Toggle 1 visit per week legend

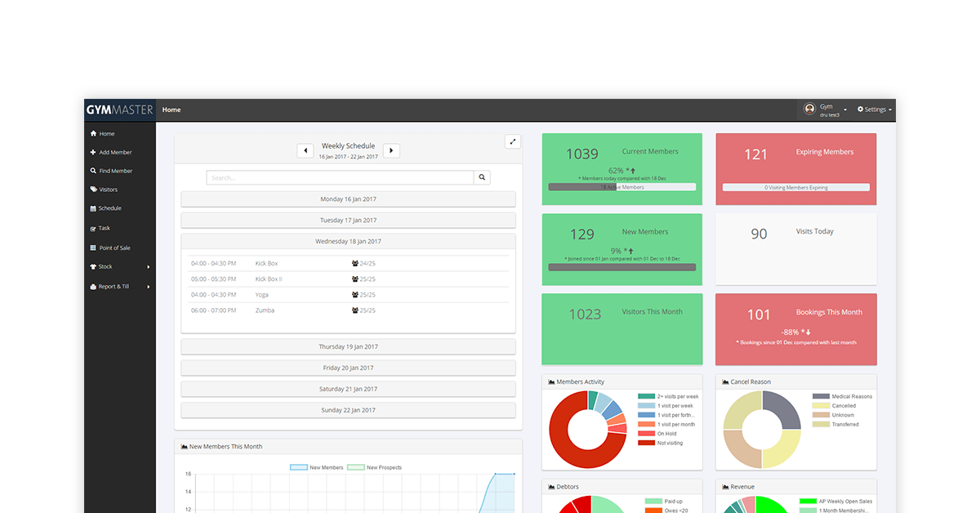click(x=666, y=406)
